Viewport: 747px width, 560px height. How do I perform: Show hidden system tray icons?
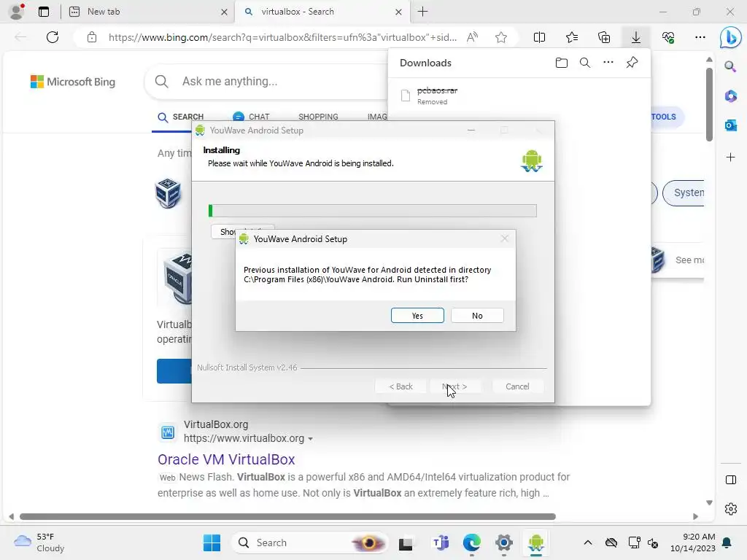[x=588, y=542]
